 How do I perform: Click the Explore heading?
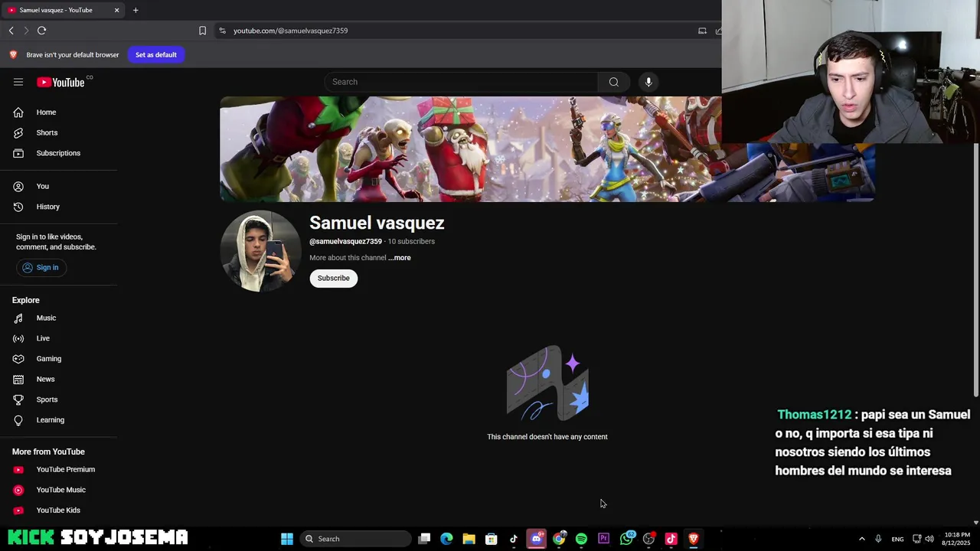click(26, 300)
